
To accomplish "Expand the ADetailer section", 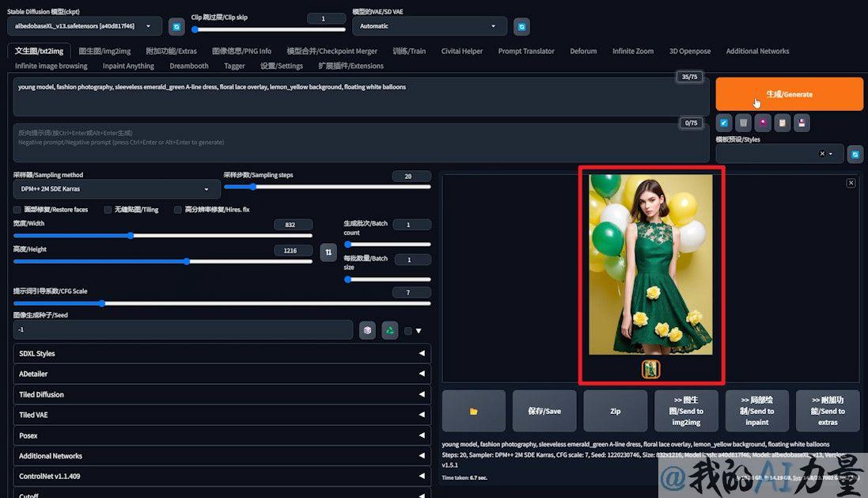I will (222, 374).
